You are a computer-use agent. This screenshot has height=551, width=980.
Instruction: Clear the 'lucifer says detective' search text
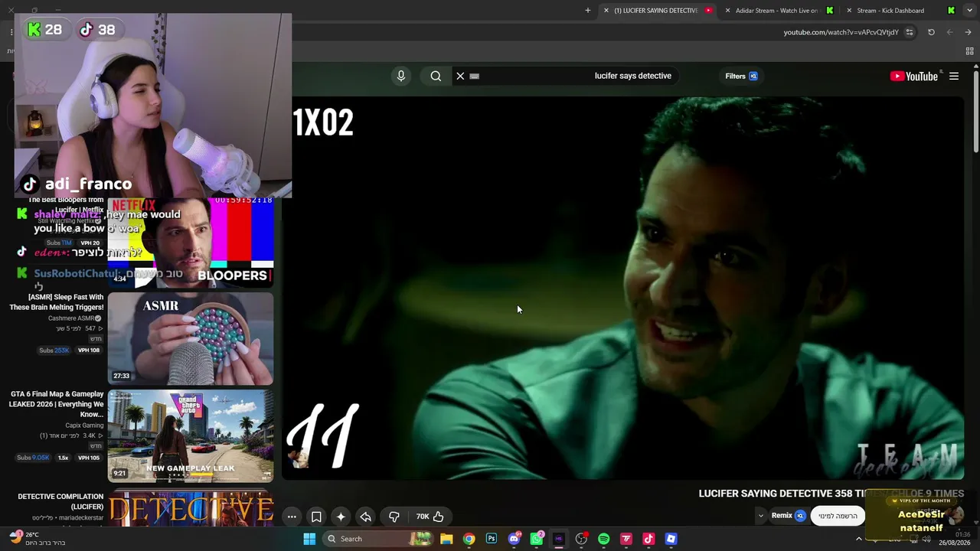[x=460, y=76]
